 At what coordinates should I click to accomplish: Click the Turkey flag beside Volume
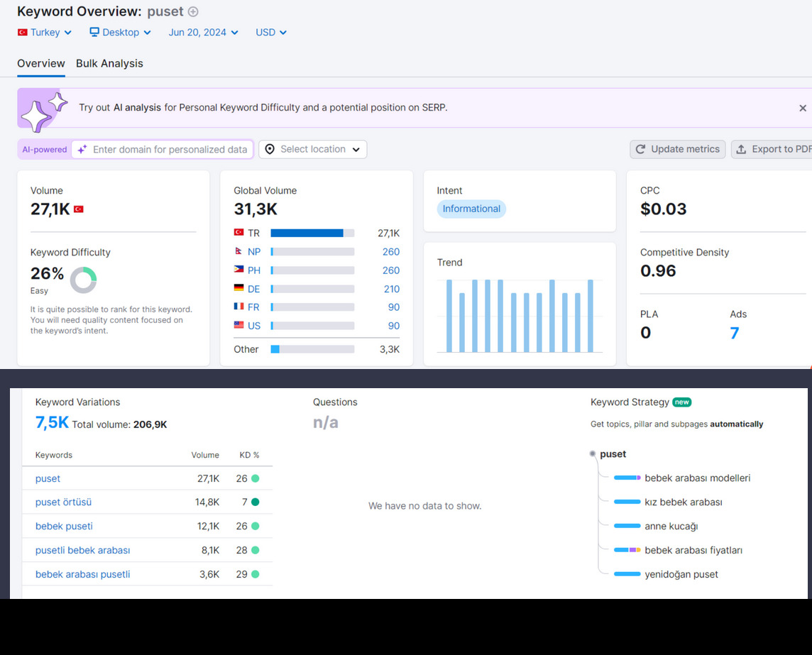79,209
